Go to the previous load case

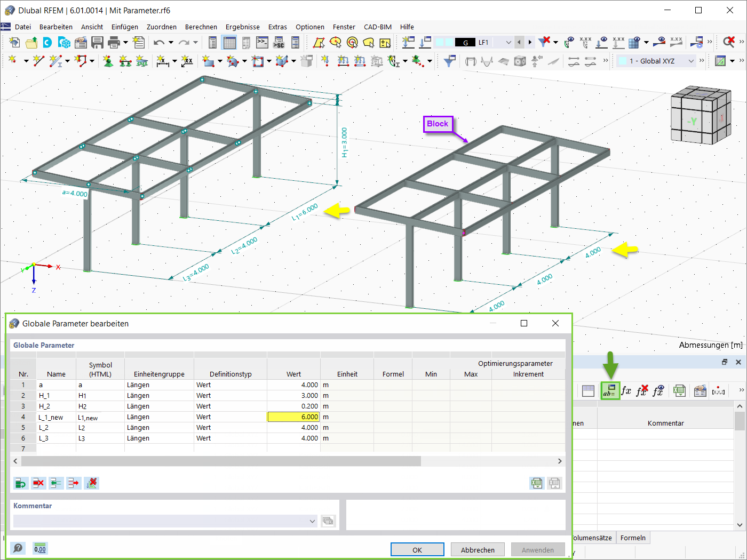(x=519, y=43)
